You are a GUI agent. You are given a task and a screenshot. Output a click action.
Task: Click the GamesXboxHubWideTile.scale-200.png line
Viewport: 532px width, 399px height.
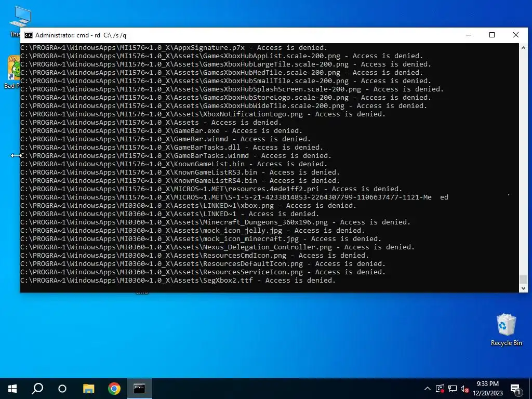[x=223, y=106]
